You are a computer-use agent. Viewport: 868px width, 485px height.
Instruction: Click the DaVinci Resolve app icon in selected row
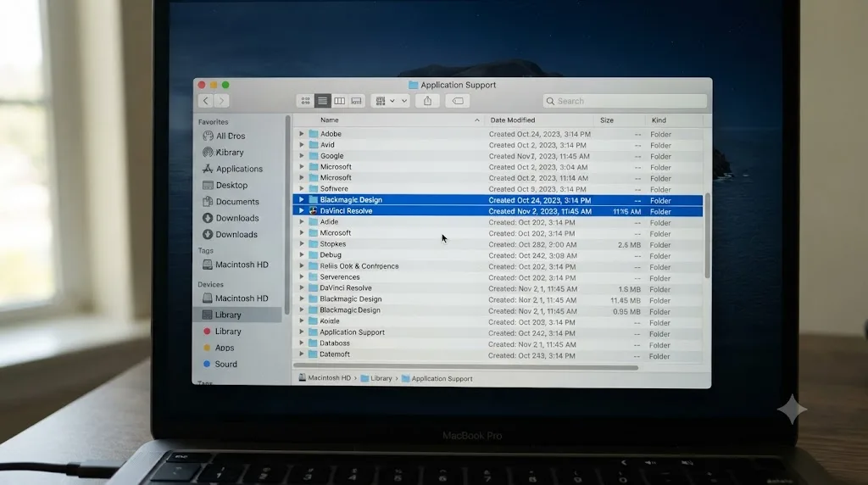coord(314,211)
